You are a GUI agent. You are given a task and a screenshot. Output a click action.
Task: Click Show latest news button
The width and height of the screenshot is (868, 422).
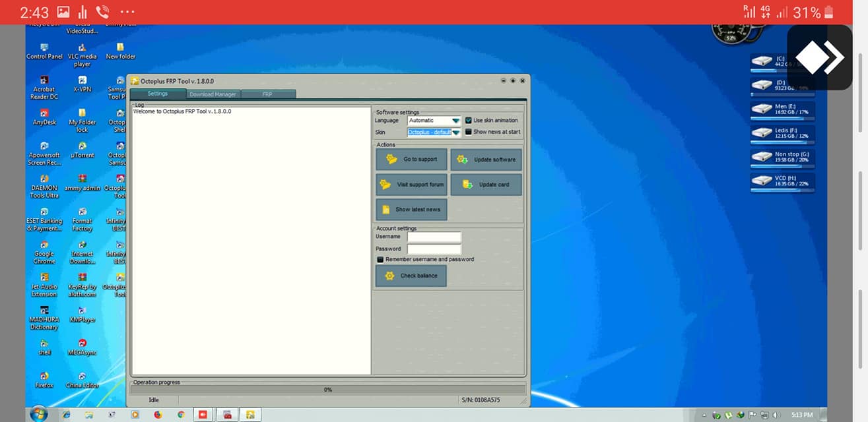pos(411,210)
